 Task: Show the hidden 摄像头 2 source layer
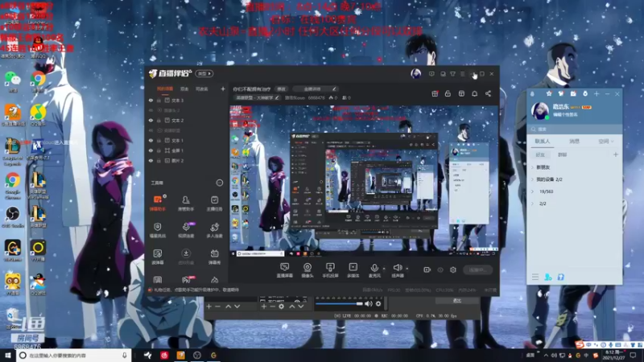click(151, 110)
